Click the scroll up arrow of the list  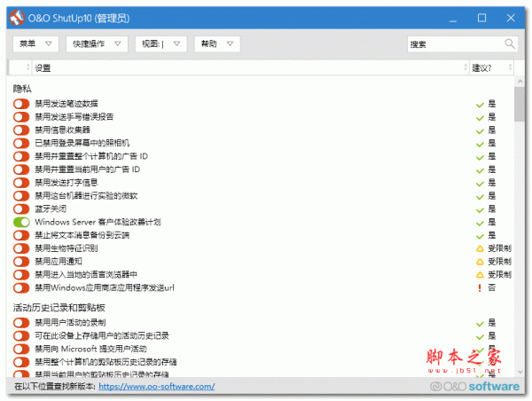(x=520, y=81)
